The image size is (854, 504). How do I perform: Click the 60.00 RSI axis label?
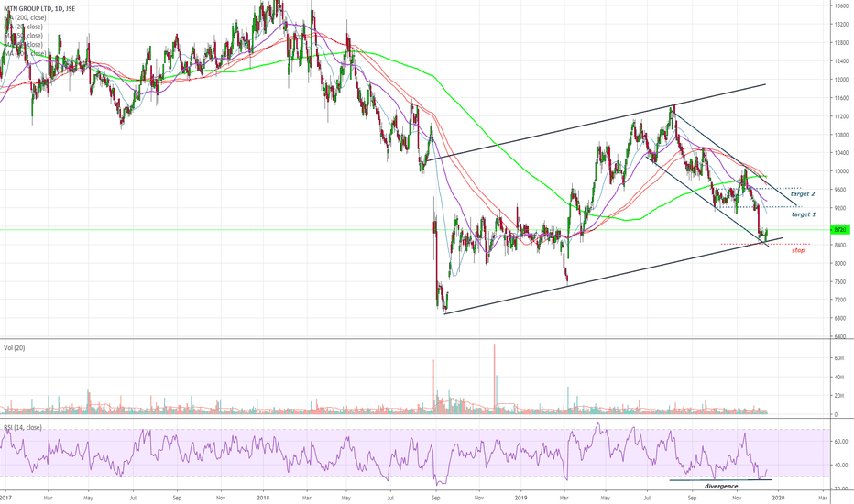841,442
